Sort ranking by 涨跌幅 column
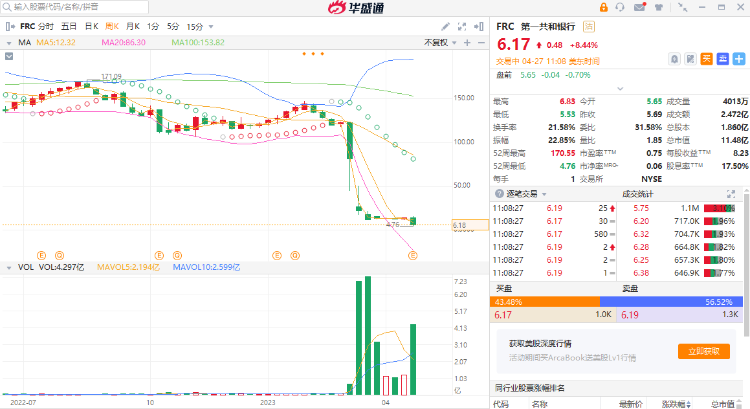Viewport: 750px width, 409px height. pyautogui.click(x=676, y=404)
